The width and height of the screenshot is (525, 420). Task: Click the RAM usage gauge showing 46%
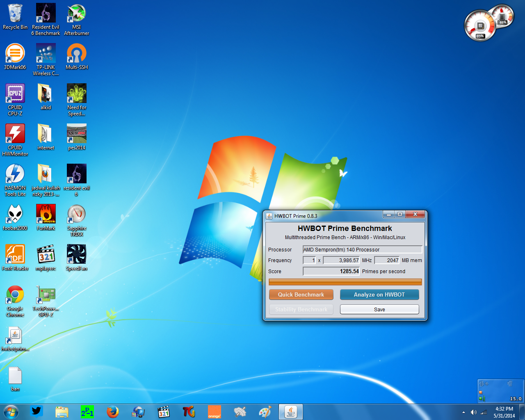pyautogui.click(x=502, y=16)
